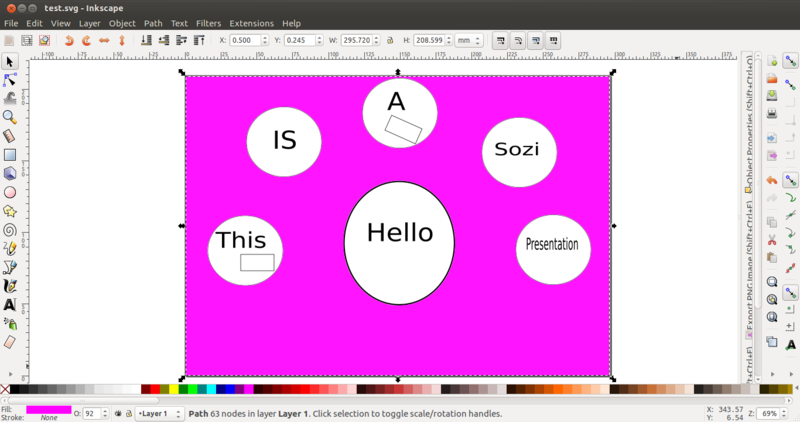This screenshot has width=800, height=422.
Task: Select the 3D Box tool
Action: [x=10, y=173]
